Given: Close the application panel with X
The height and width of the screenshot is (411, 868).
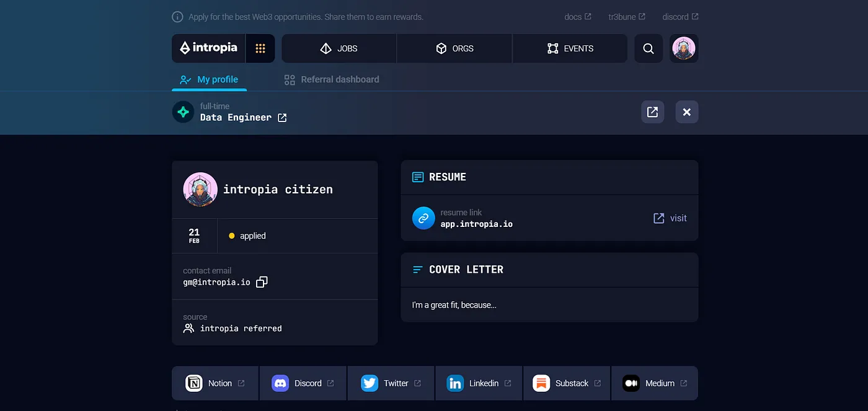Looking at the screenshot, I should pos(687,112).
